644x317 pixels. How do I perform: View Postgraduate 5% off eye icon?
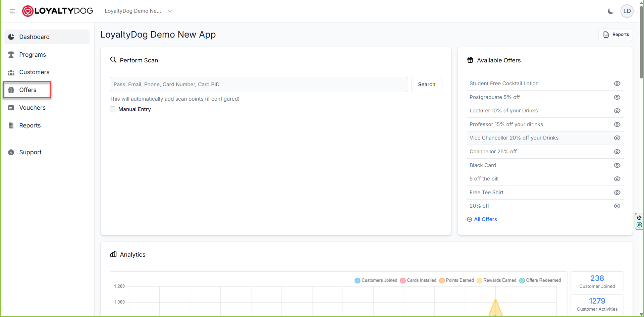pyautogui.click(x=617, y=97)
